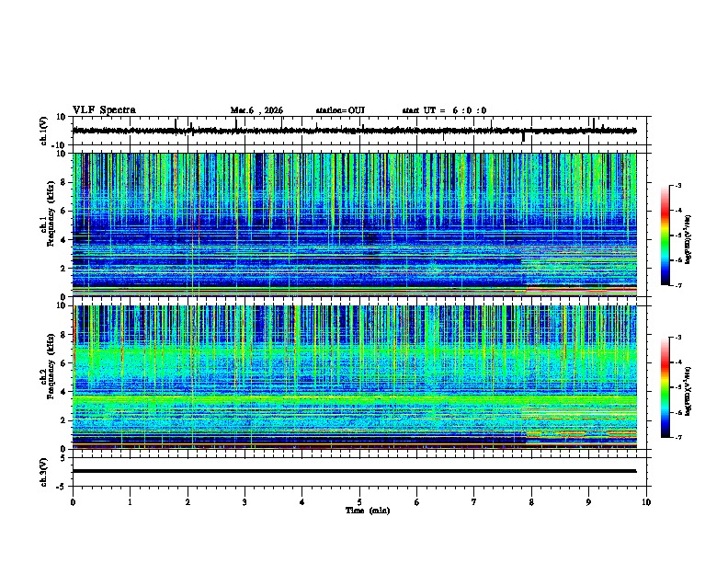Select the date text 'Mar.6, 2026'
This screenshot has height=563, width=728.
coord(256,110)
